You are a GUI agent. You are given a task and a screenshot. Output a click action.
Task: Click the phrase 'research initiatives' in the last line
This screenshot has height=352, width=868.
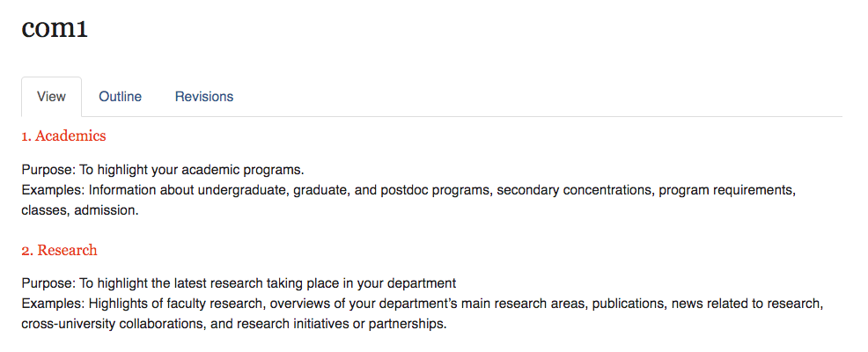[292, 325]
